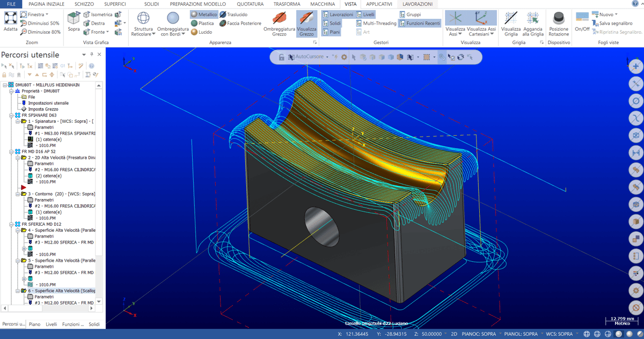Screen dimensions: 644x339
Task: Click the lock icon in viewport selection bar
Action: point(282,57)
